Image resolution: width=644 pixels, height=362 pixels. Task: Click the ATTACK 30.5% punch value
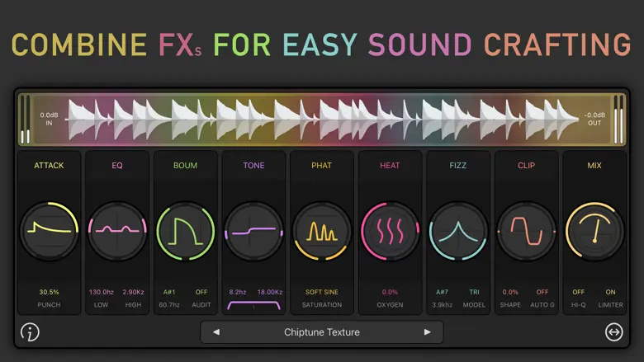pyautogui.click(x=49, y=292)
